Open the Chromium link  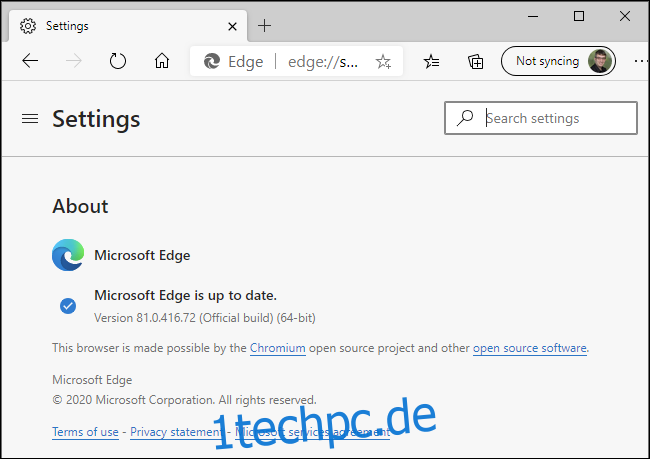pyautogui.click(x=278, y=348)
